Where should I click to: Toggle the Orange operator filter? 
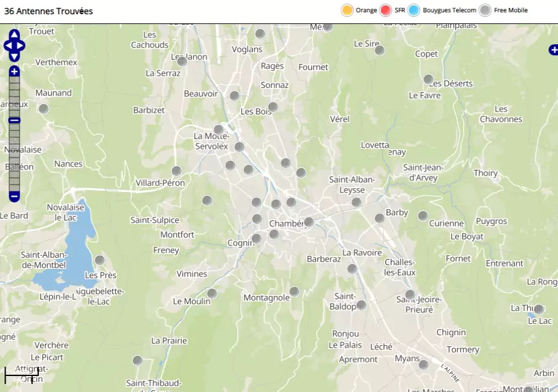(347, 10)
